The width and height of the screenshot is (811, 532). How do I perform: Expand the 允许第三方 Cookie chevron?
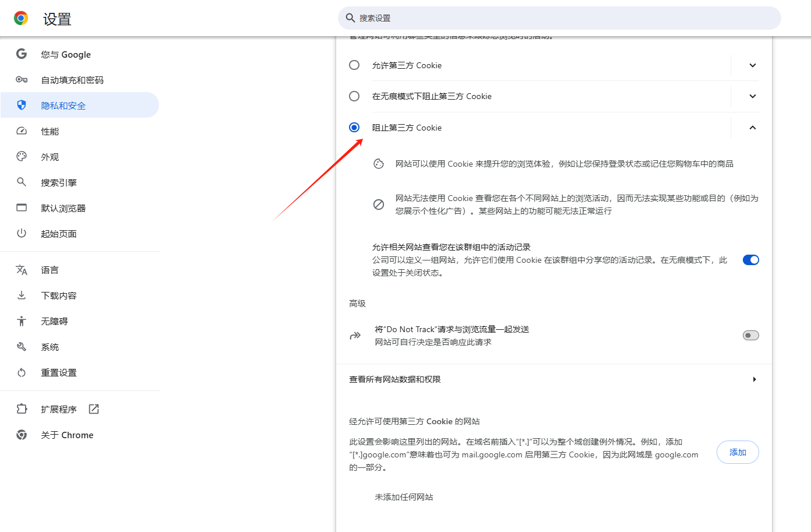click(753, 65)
